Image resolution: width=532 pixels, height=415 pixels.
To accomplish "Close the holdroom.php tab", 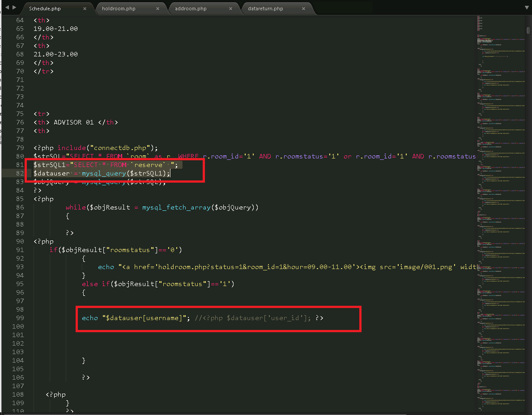I will (158, 9).
